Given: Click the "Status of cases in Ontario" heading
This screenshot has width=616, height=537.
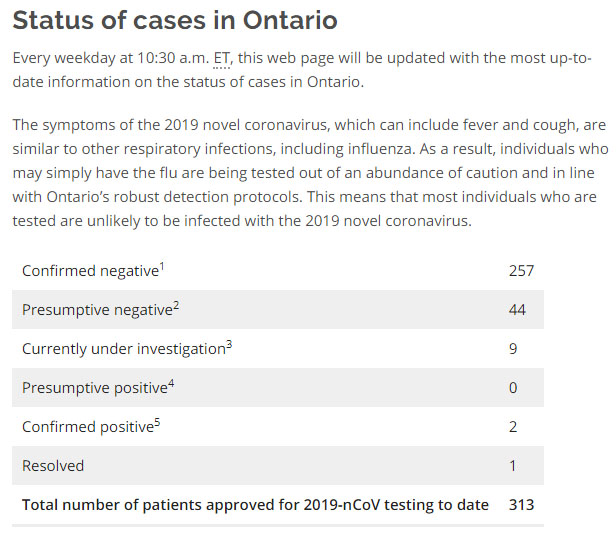Looking at the screenshot, I should point(175,20).
